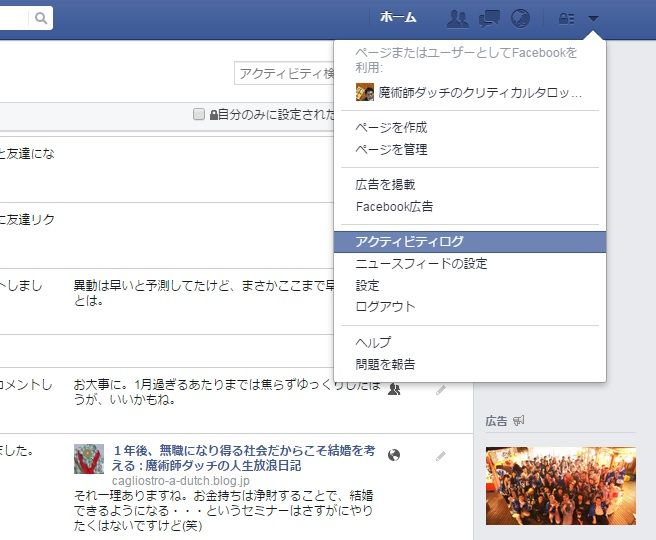The image size is (656, 540).
Task: Open the friend requests icon
Action: tap(458, 18)
